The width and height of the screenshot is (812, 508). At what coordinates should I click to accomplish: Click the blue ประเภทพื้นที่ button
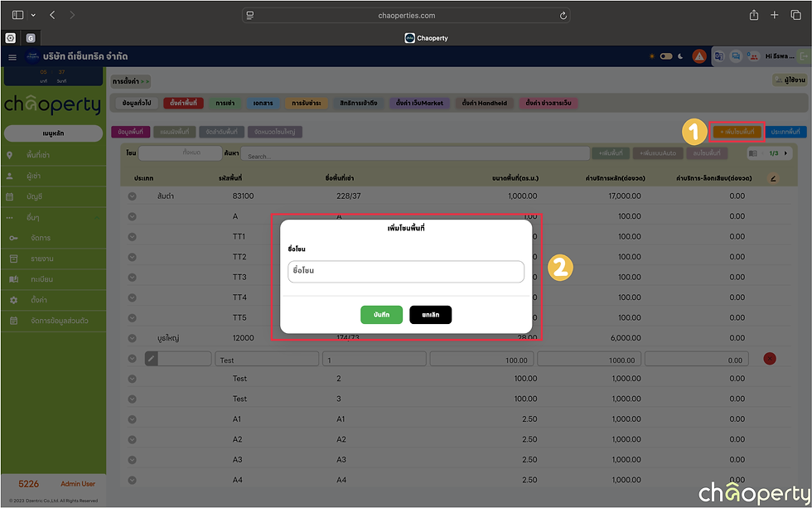point(785,132)
